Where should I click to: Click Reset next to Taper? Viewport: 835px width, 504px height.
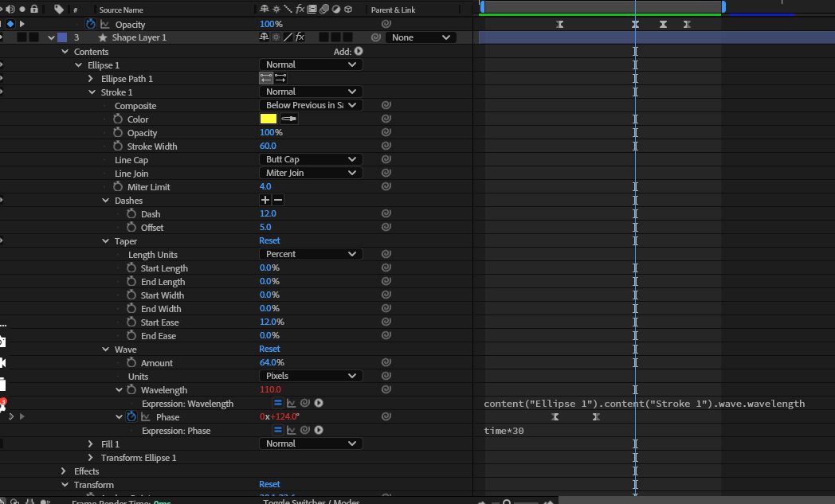pyautogui.click(x=269, y=240)
